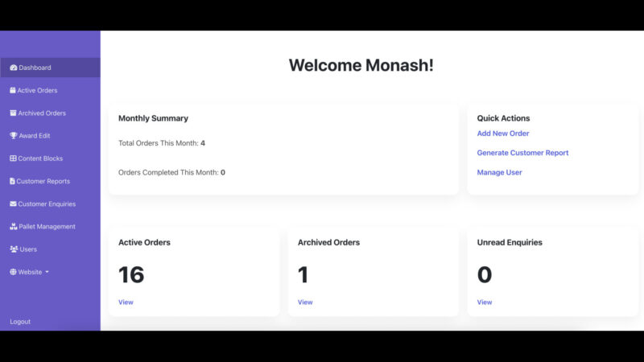View the Active Orders card details

click(126, 302)
